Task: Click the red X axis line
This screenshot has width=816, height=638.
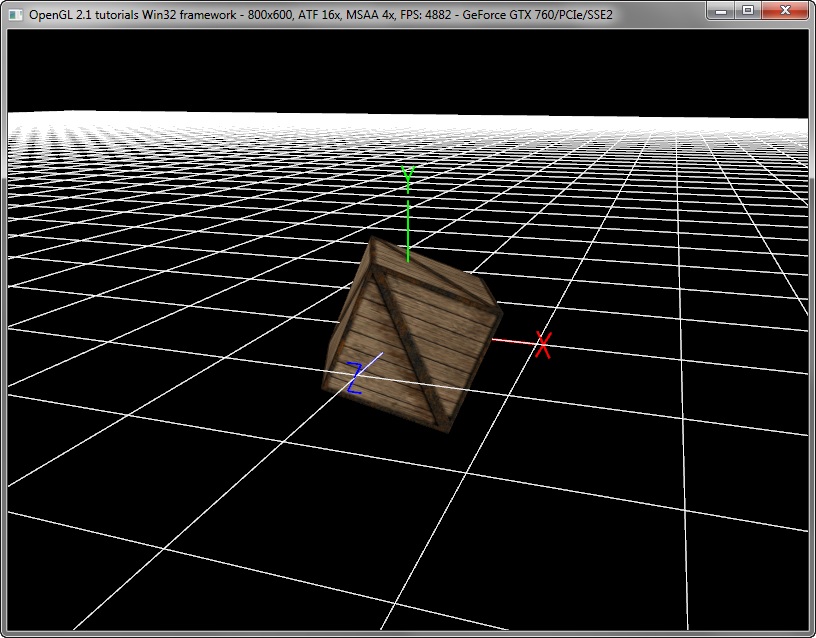Action: click(514, 341)
